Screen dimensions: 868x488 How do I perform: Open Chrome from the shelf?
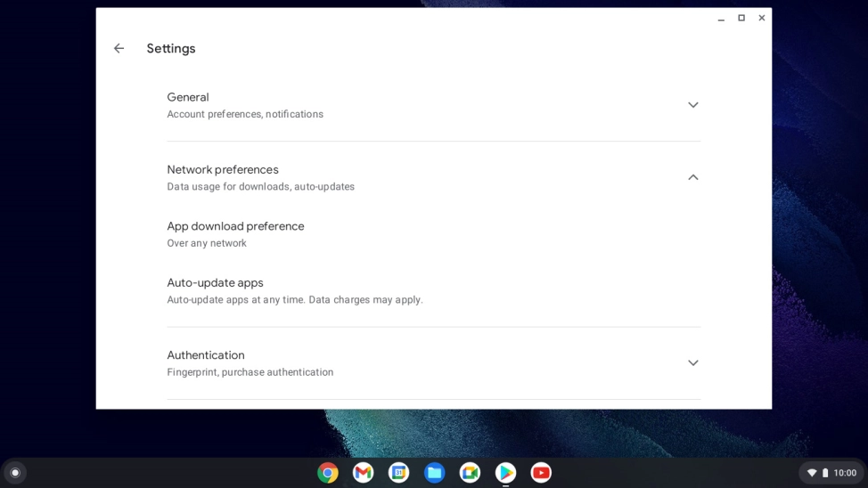pos(328,473)
